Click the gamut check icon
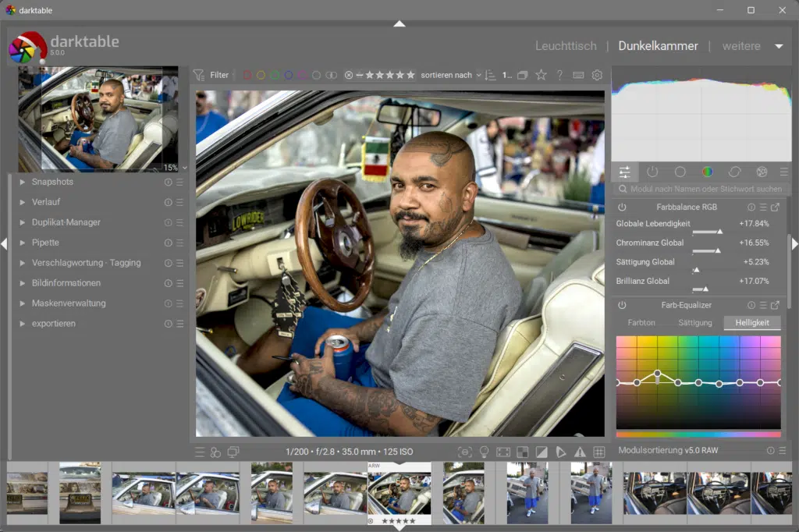The width and height of the screenshot is (799, 532). 561,452
